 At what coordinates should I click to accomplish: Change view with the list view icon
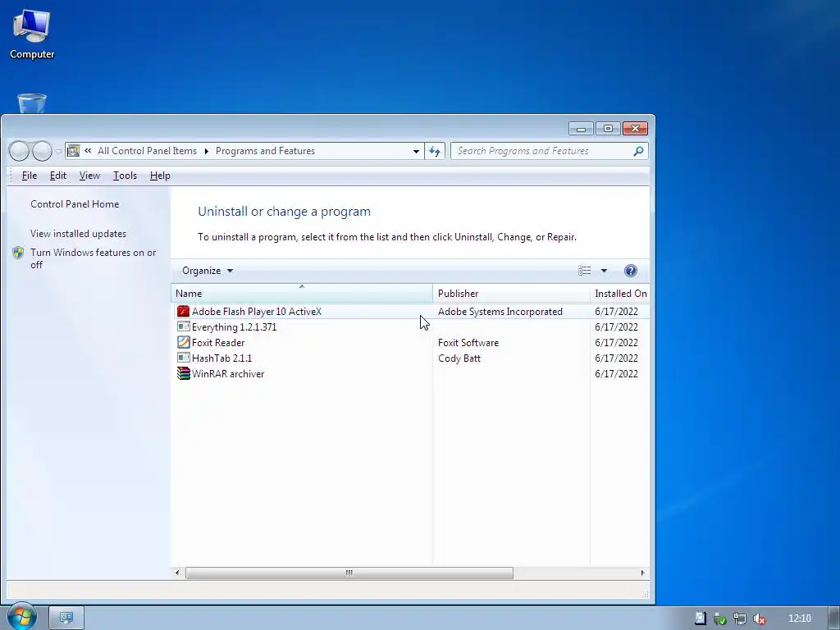pos(584,271)
